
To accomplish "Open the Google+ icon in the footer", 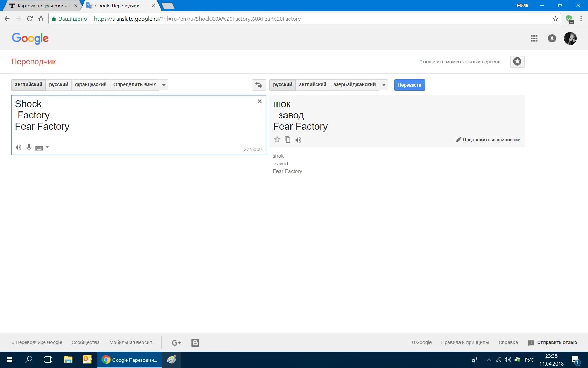I will pos(176,343).
